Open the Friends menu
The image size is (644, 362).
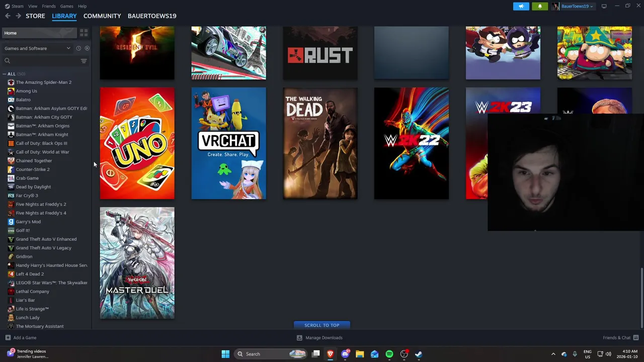click(x=49, y=6)
